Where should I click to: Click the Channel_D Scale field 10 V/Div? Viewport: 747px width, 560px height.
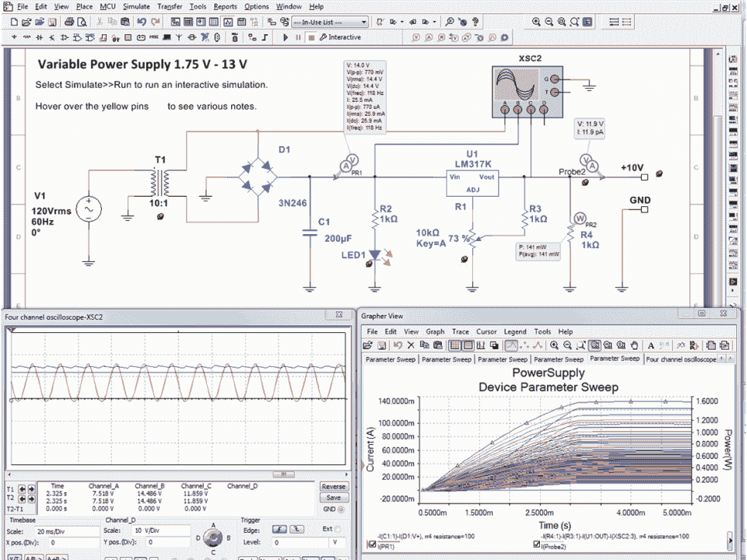[161, 530]
